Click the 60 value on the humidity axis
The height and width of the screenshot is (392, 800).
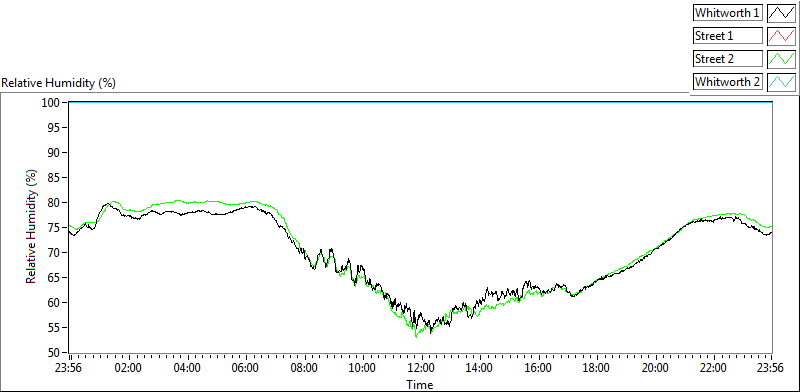54,303
